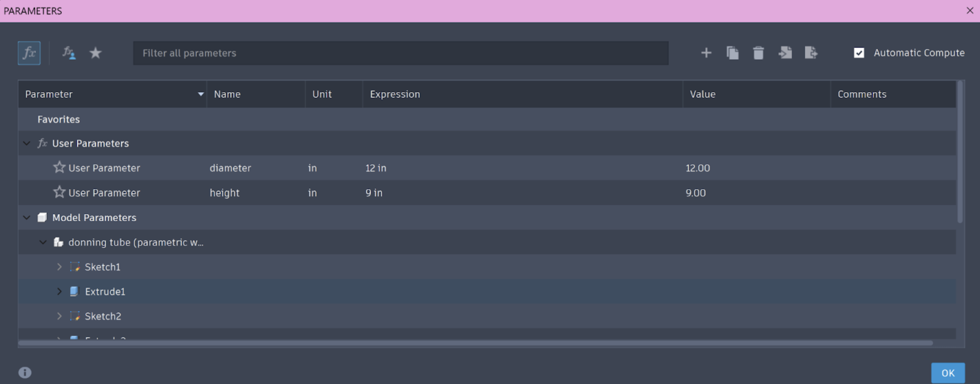The image size is (980, 384).
Task: Collapse the Model Parameters section
Action: [26, 217]
